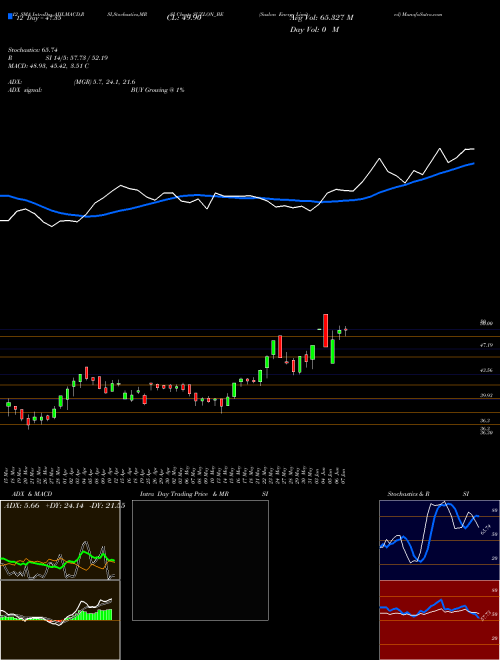Click the 'CL: 49.90' closing price text
Image resolution: width=500 pixels, height=660 pixels.
click(x=184, y=18)
